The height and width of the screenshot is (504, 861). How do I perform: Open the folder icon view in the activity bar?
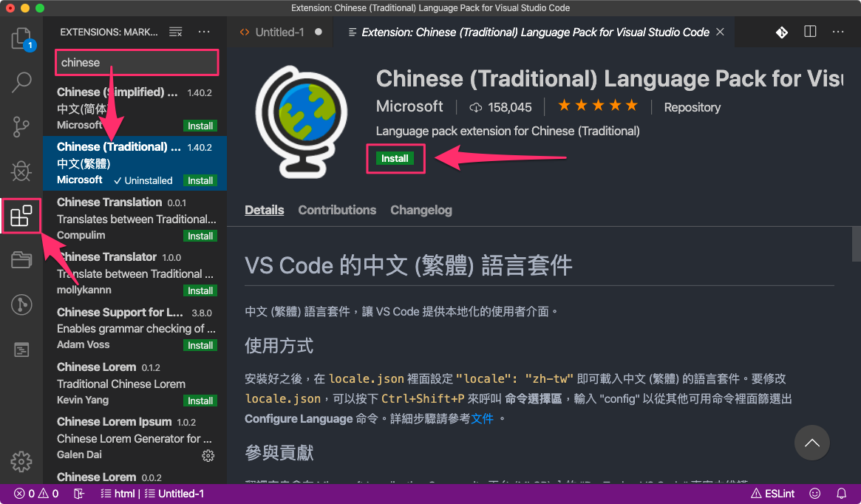coord(21,259)
